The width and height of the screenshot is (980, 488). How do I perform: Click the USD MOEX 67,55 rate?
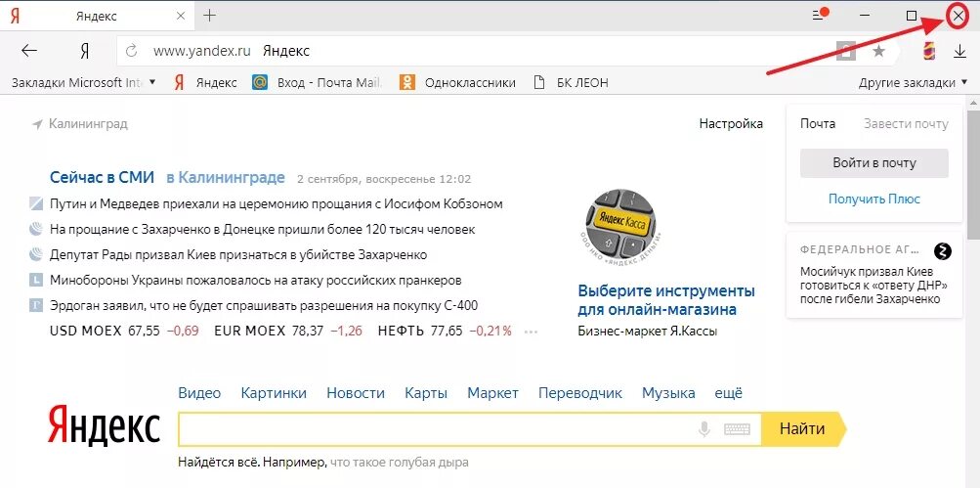click(124, 331)
